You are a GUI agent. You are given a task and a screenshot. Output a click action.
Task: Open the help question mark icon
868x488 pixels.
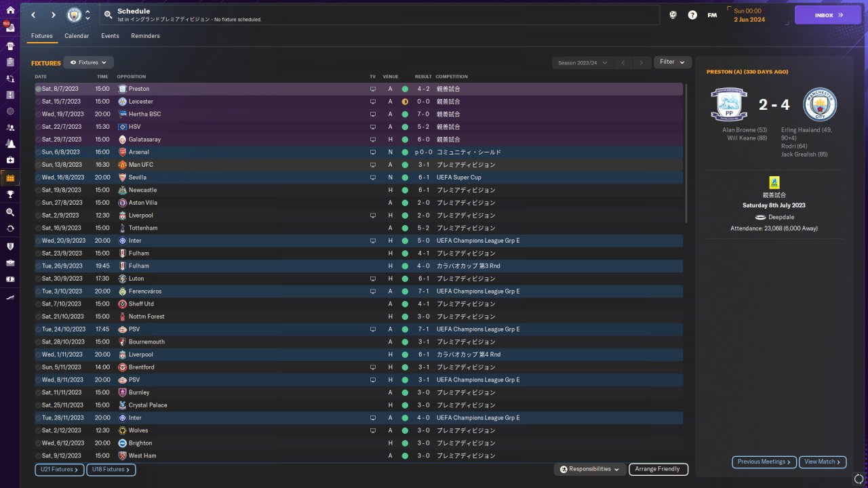(x=692, y=15)
